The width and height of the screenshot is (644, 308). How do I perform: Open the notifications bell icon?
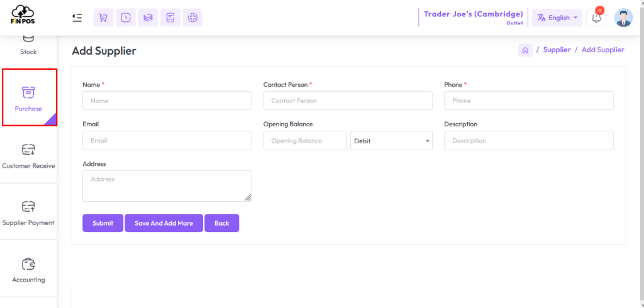(x=596, y=18)
